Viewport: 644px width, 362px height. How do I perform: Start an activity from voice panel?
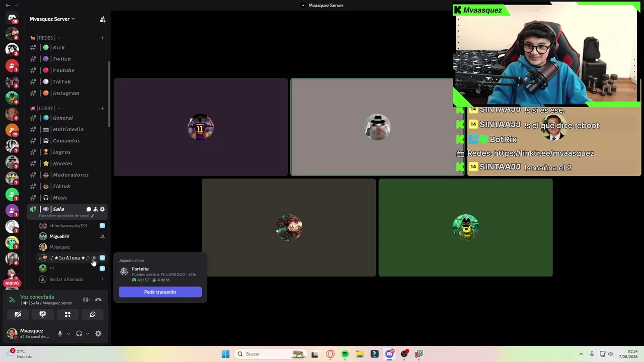point(67,314)
